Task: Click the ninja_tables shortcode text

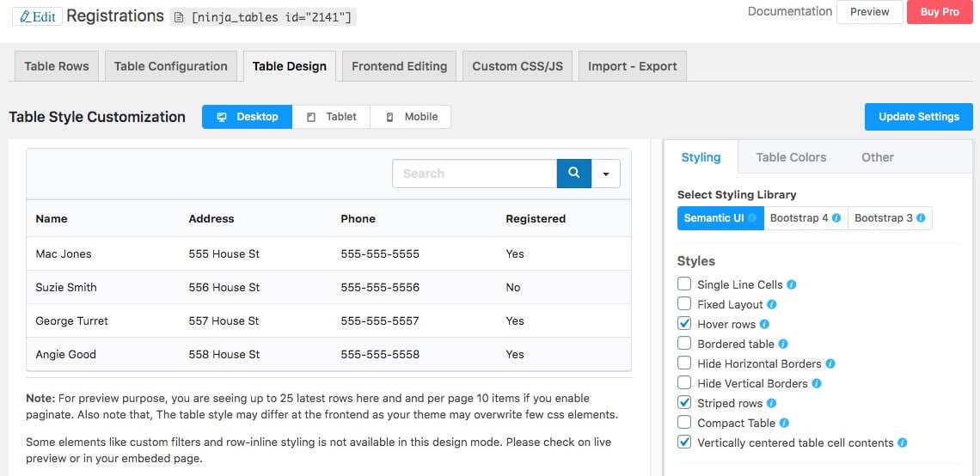Action: pos(272,17)
